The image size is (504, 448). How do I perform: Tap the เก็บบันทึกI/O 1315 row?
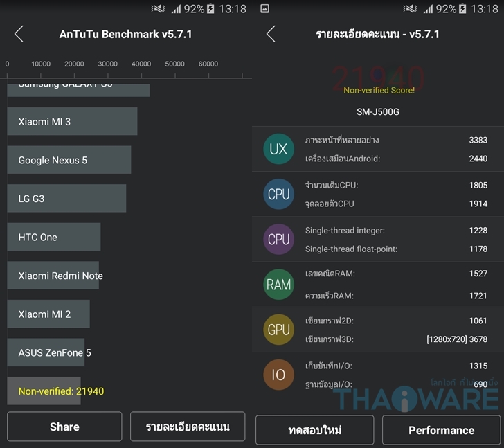pyautogui.click(x=396, y=366)
